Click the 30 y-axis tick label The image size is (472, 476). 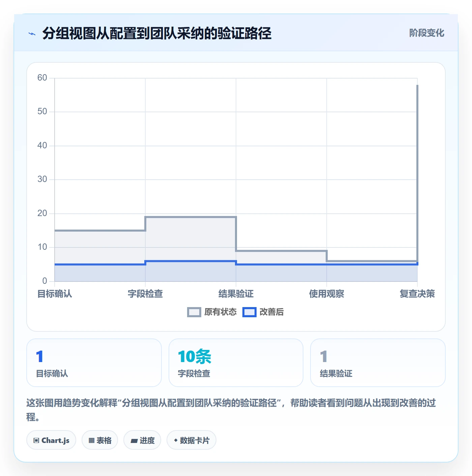click(x=42, y=179)
